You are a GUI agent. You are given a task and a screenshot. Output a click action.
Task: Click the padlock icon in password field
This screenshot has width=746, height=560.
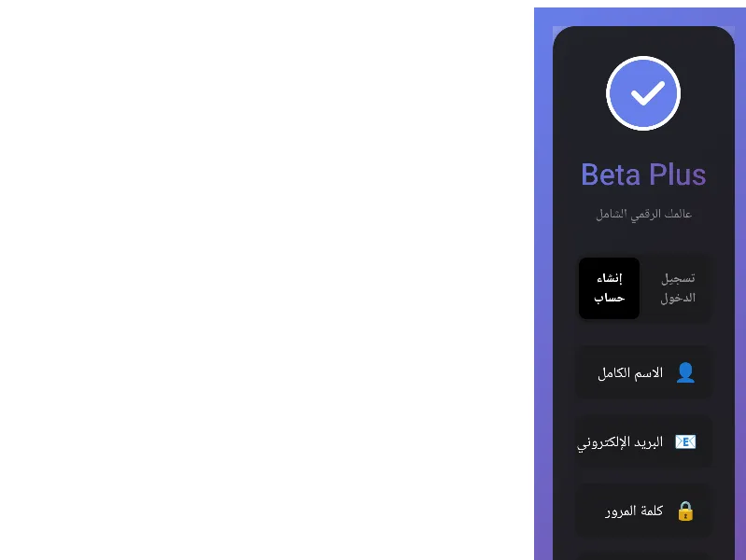pos(685,511)
